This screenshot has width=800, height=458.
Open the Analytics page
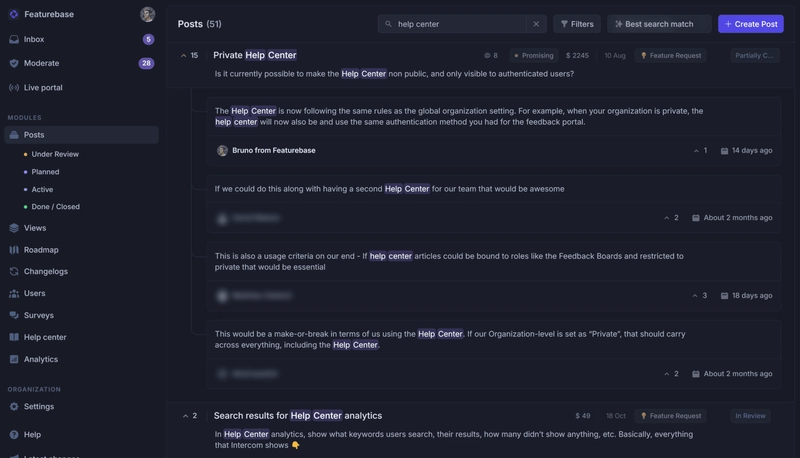[x=41, y=359]
